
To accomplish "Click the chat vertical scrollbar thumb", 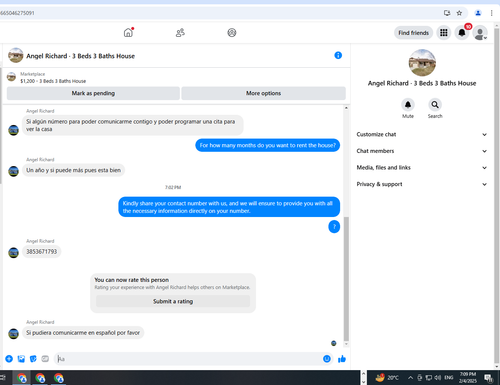I will (346, 278).
